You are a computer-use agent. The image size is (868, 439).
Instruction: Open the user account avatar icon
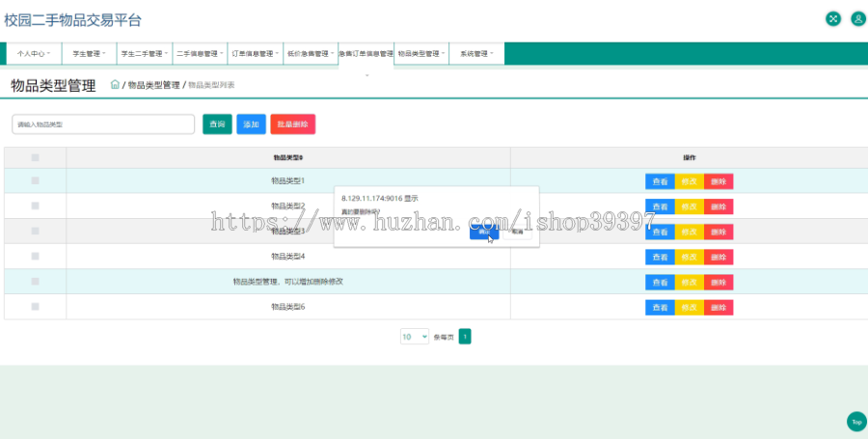pyautogui.click(x=858, y=19)
